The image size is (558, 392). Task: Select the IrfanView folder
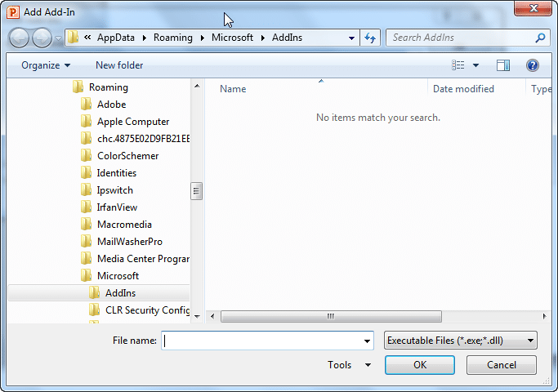pos(117,207)
